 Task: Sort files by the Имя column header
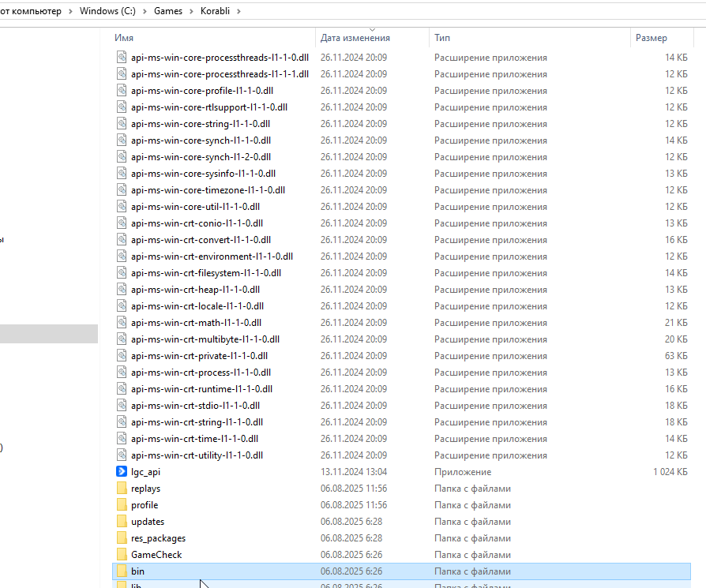point(124,38)
